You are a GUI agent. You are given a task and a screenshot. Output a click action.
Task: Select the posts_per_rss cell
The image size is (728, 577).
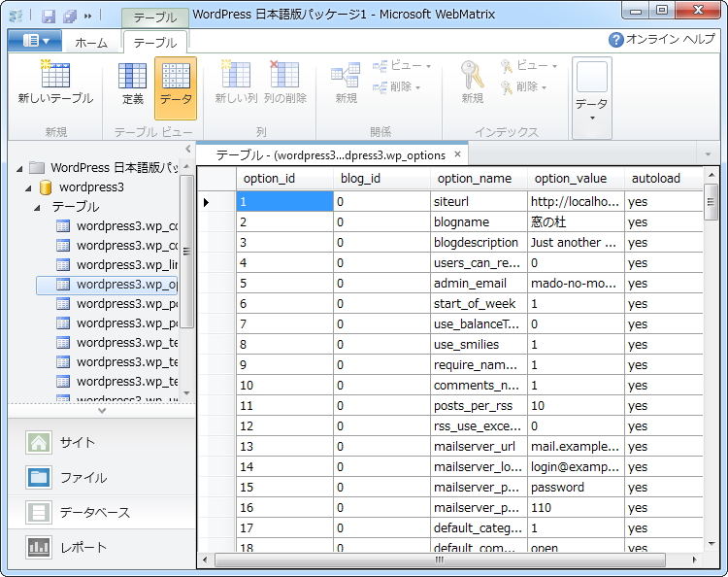479,406
